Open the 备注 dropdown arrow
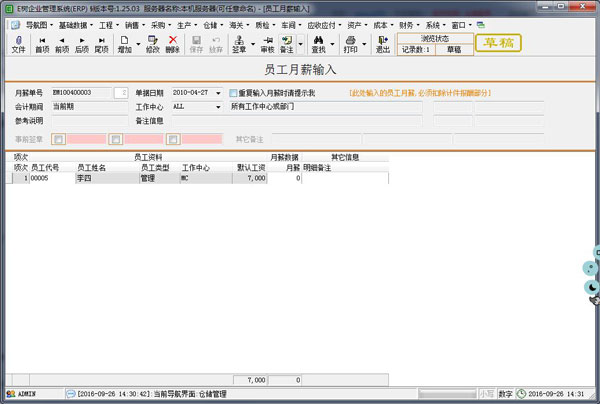 coord(300,44)
